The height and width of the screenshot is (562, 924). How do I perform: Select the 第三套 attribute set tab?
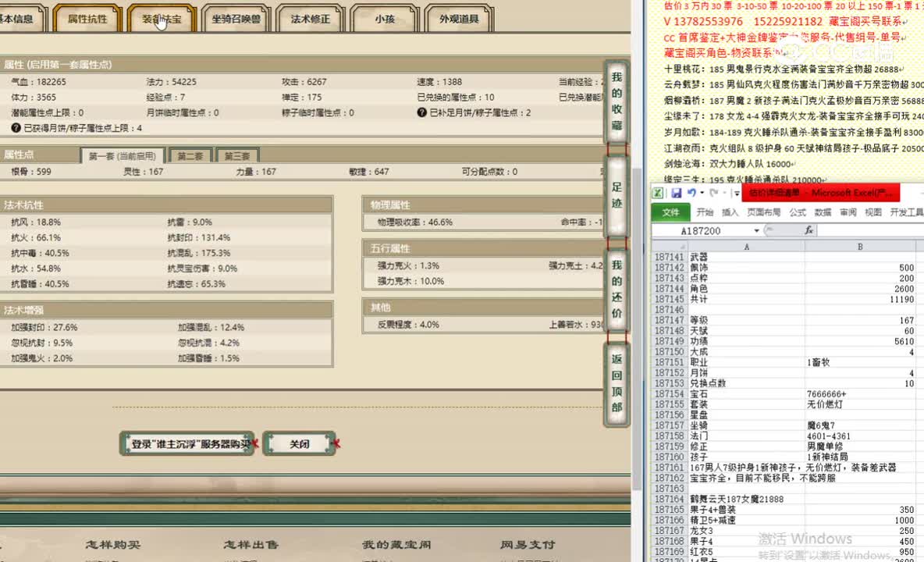[x=237, y=155]
